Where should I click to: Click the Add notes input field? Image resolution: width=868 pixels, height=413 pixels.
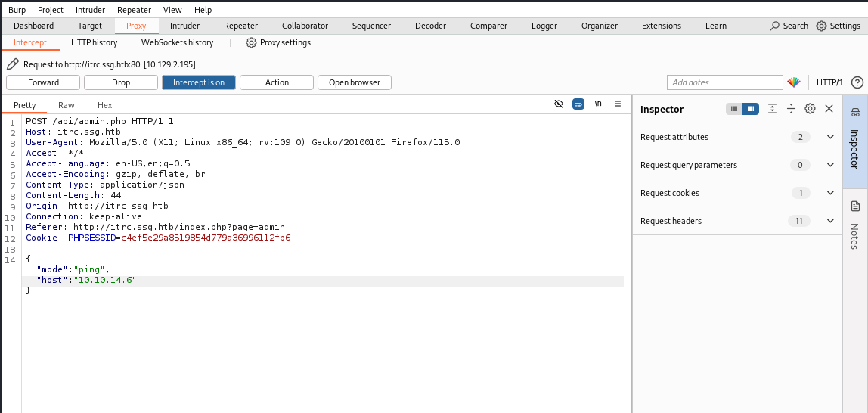point(724,82)
